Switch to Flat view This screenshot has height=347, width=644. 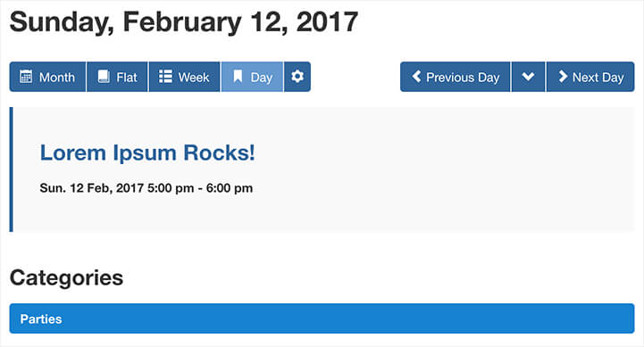tap(117, 77)
